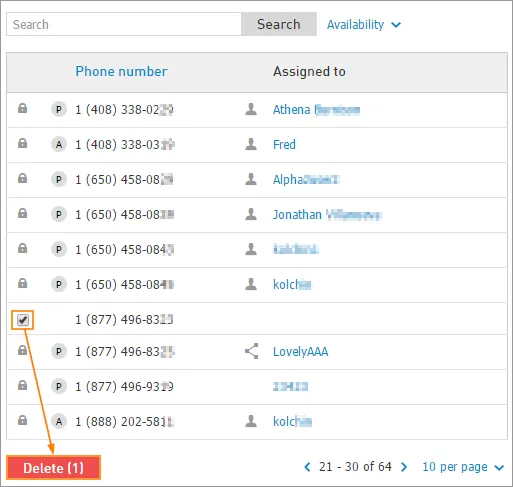Image resolution: width=513 pixels, height=487 pixels.
Task: Click the 1 (408) 338-02 phone number
Action: pos(124,110)
